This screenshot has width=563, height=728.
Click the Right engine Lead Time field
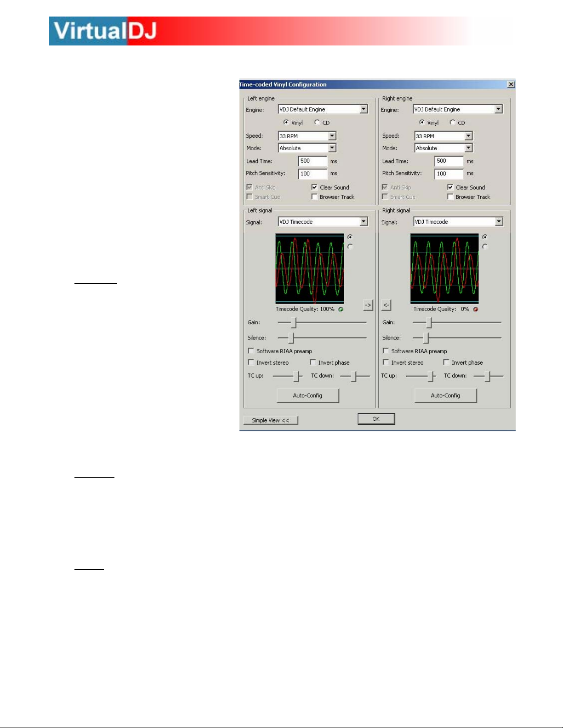pos(449,161)
